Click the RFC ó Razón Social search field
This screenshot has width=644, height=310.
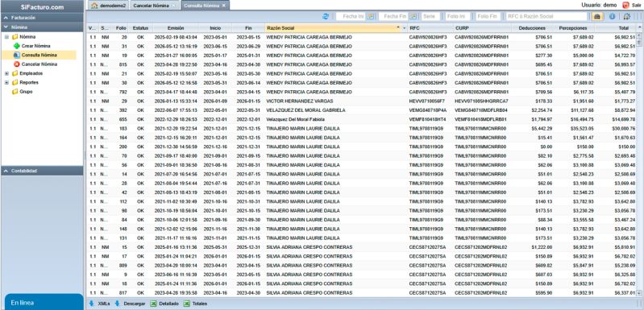(x=546, y=16)
